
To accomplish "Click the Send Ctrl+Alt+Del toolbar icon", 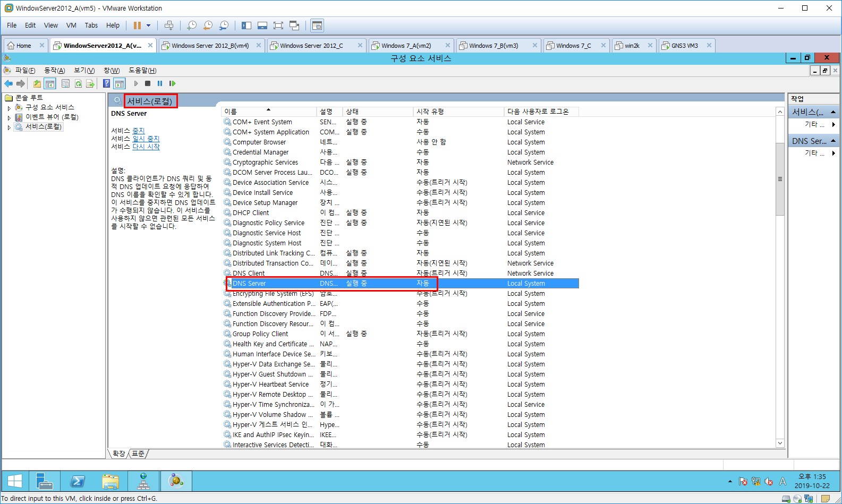I will [x=169, y=25].
